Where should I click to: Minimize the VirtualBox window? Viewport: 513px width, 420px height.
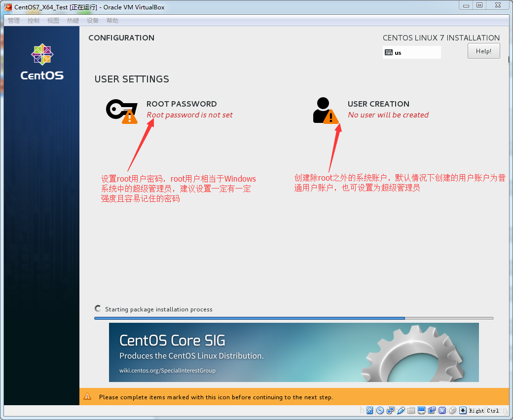(466, 5)
